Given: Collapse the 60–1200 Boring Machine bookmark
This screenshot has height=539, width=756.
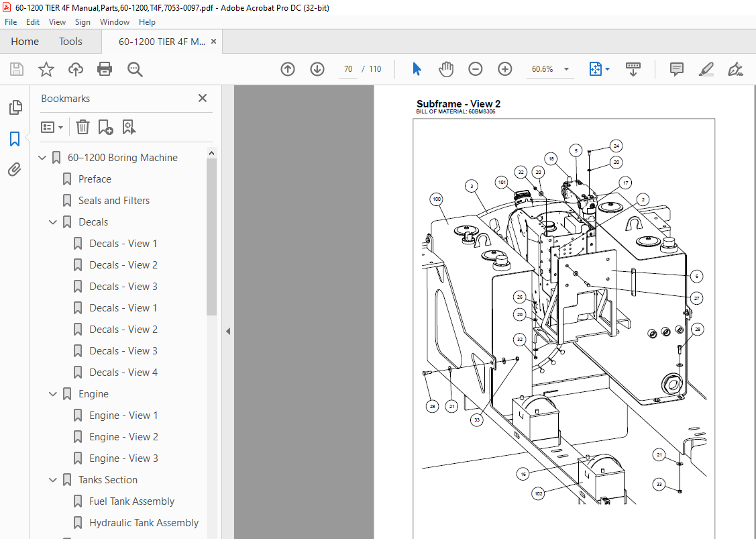Looking at the screenshot, I should click(42, 157).
